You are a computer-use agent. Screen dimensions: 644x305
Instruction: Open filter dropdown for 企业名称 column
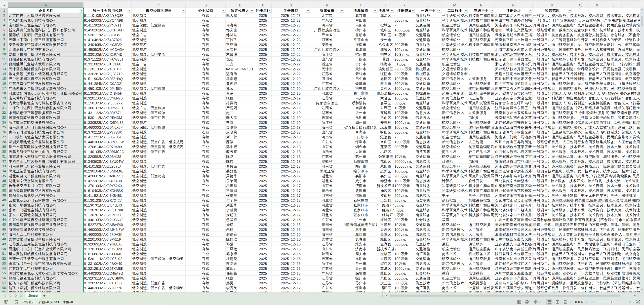[81, 11]
